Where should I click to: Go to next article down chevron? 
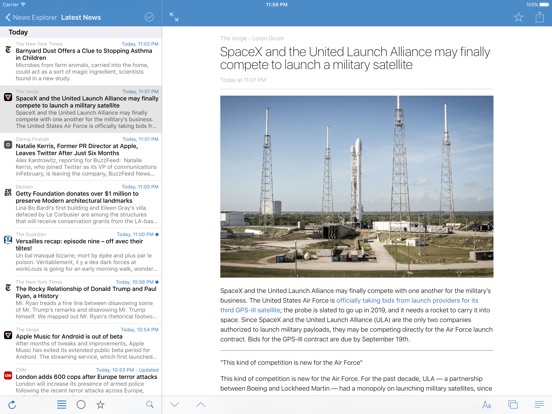pyautogui.click(x=175, y=404)
